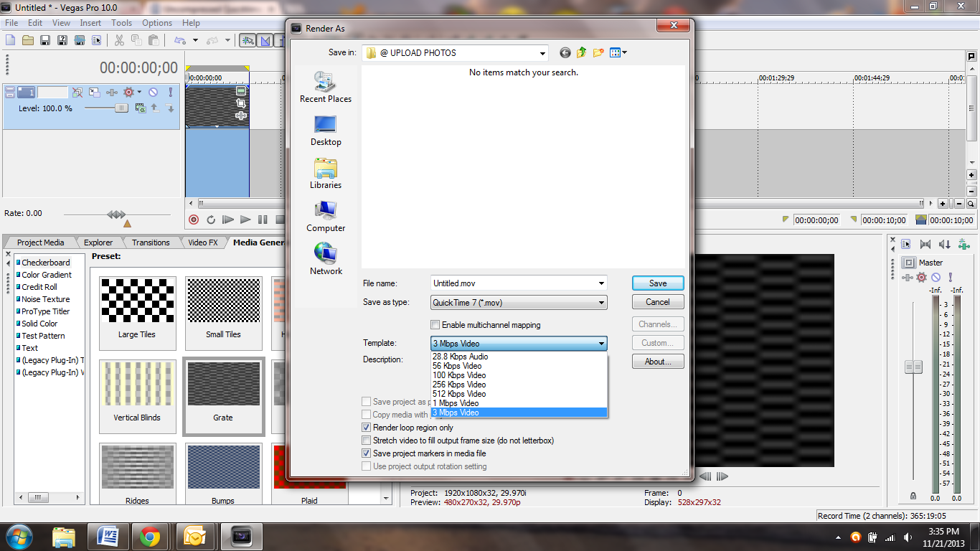This screenshot has width=980, height=551.
Task: Click the Save button in dialog
Action: [658, 283]
